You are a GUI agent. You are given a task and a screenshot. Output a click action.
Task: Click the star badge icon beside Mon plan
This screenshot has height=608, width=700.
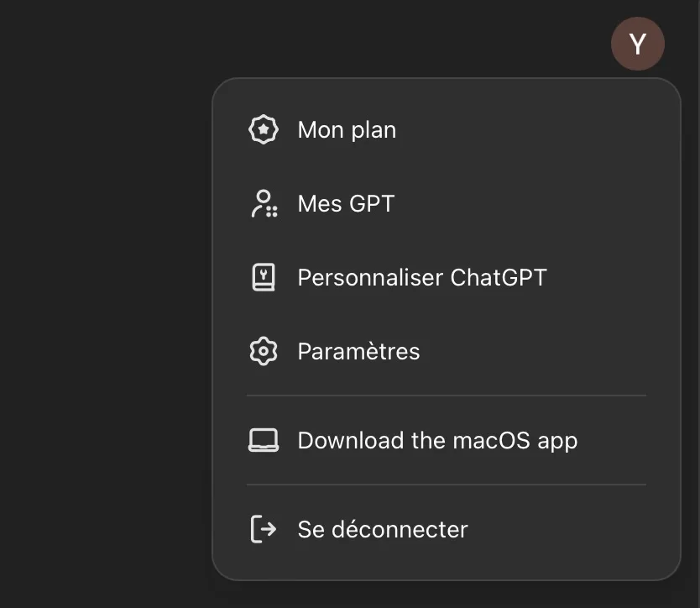(264, 130)
